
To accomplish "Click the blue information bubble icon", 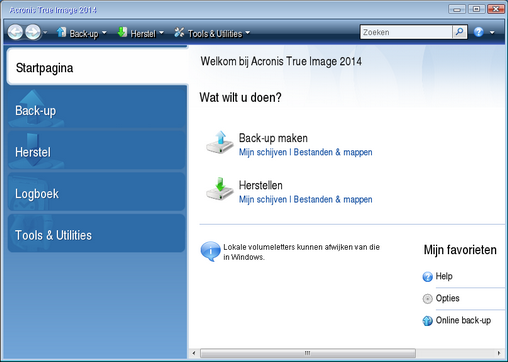I will pyautogui.click(x=210, y=251).
